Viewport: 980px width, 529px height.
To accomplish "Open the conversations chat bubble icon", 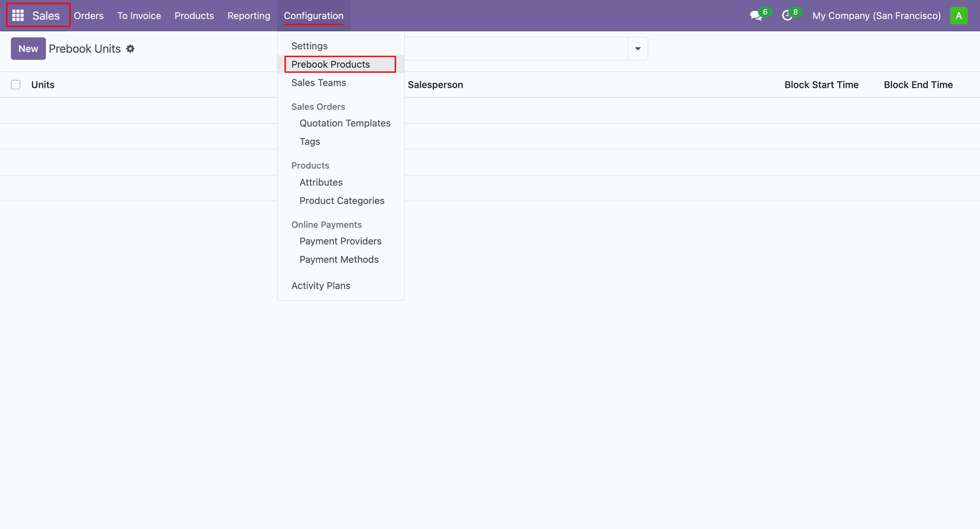I will coord(756,16).
